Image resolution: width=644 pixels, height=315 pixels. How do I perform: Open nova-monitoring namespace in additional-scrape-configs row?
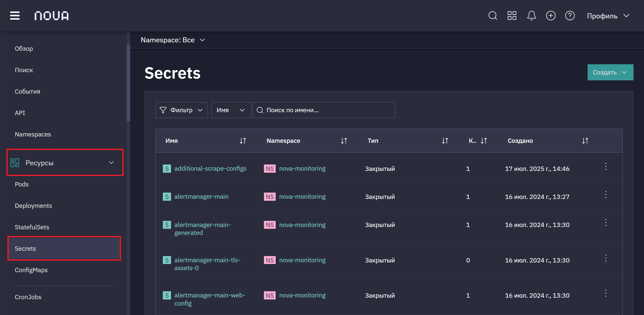pos(302,169)
